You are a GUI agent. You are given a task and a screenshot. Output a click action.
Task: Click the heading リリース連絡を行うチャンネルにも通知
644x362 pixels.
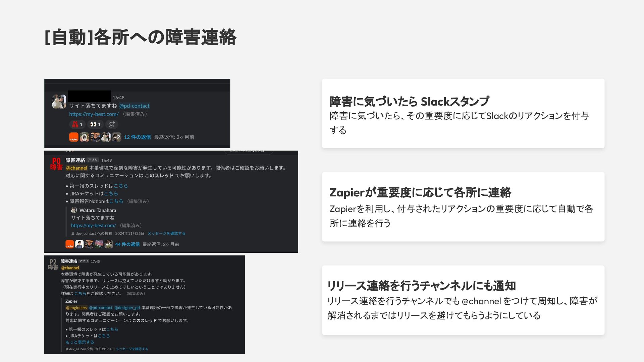(x=422, y=286)
